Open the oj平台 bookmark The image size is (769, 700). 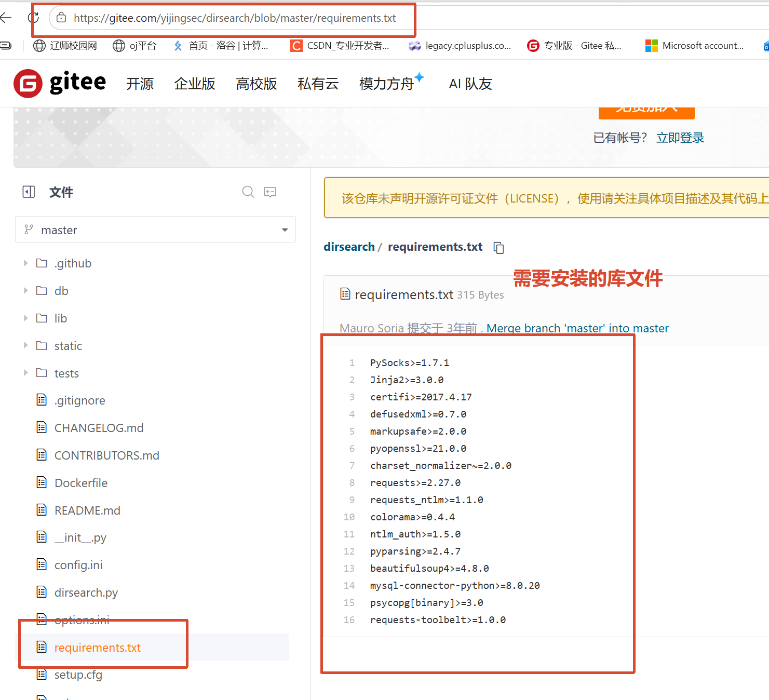click(x=134, y=46)
